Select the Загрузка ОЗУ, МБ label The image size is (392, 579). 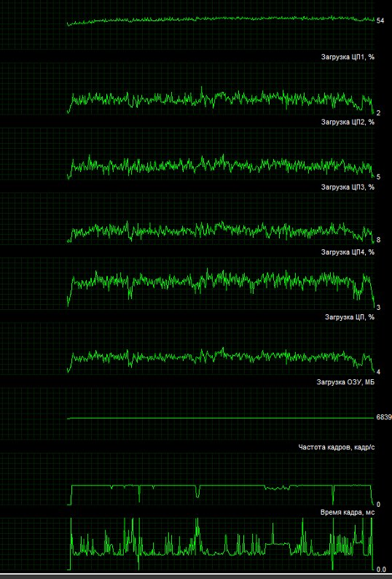(345, 382)
